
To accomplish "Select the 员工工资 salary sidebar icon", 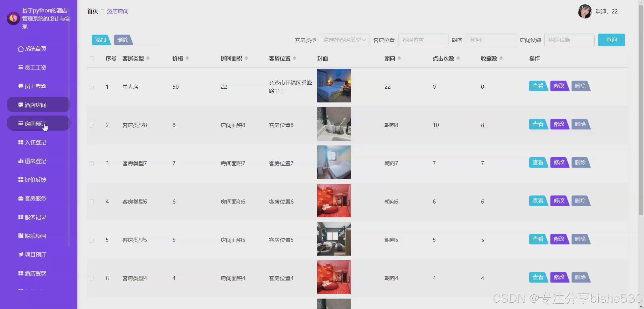I will (21, 67).
